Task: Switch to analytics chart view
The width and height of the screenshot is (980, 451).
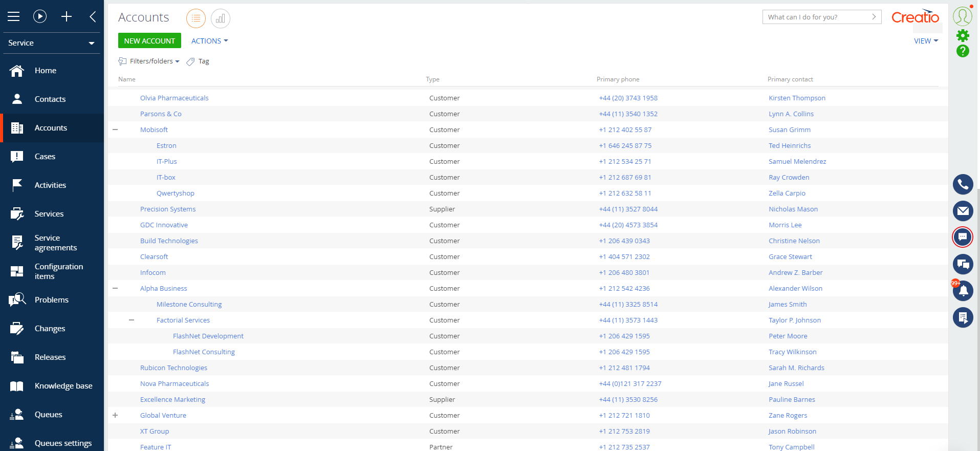Action: [220, 18]
